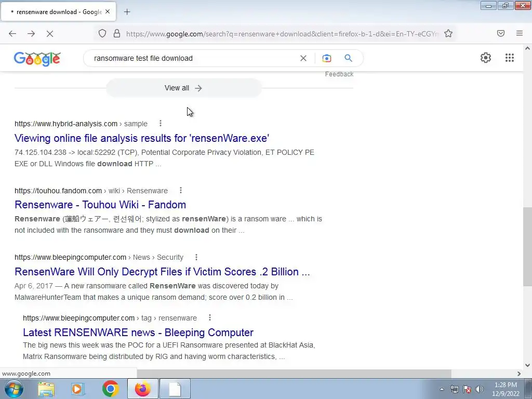The height and width of the screenshot is (399, 532).
Task: Launch Windows Media Player from taskbar
Action: coord(77,389)
